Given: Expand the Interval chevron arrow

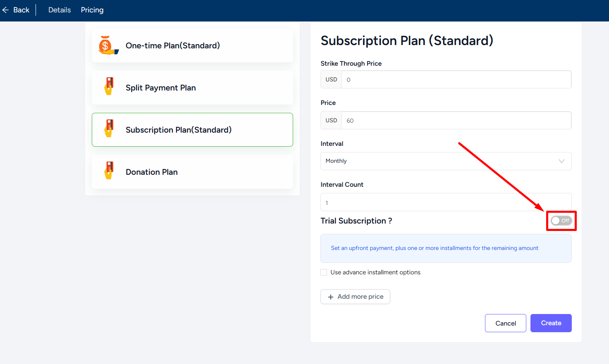Looking at the screenshot, I should click(x=561, y=161).
